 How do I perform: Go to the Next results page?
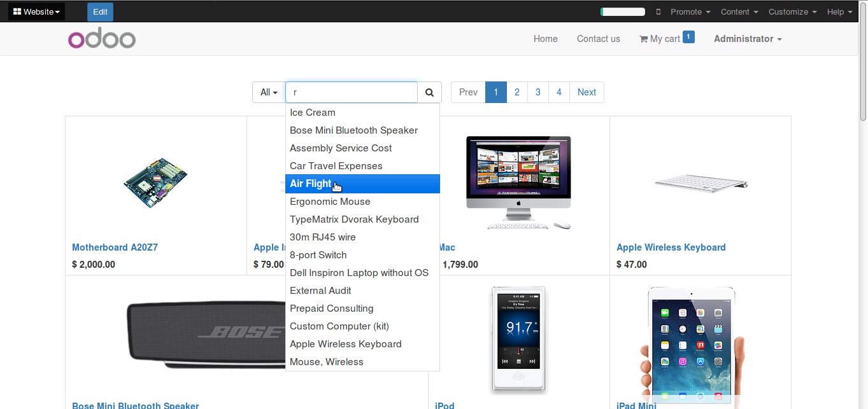[x=587, y=92]
